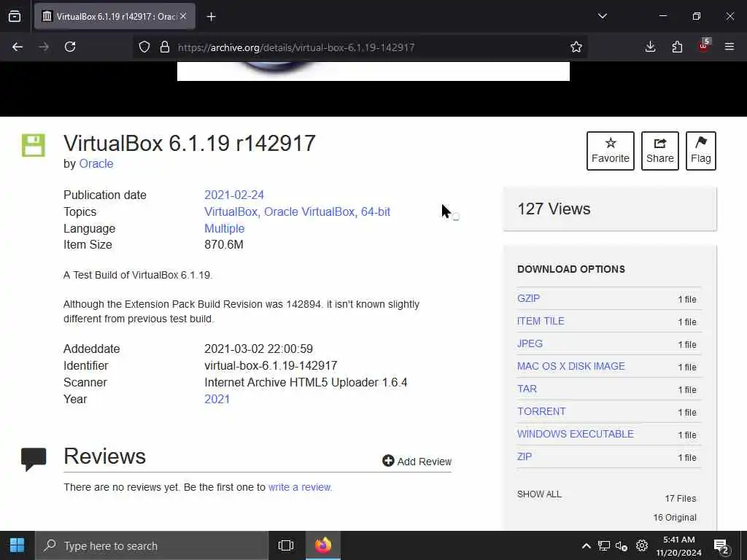
Task: Open the notification center icon
Action: 721,546
